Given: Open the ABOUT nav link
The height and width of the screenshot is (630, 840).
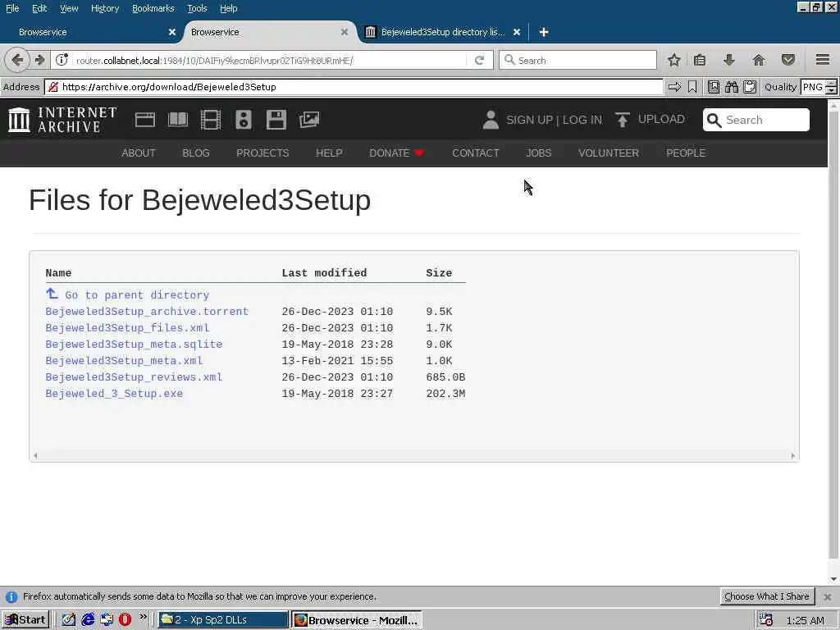Looking at the screenshot, I should (138, 153).
